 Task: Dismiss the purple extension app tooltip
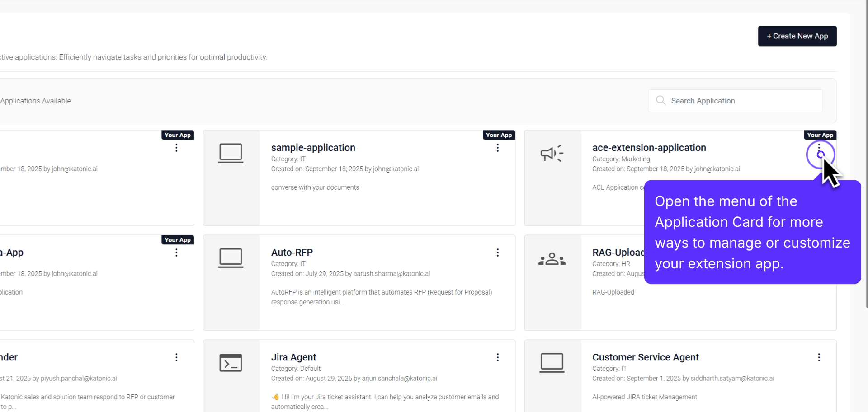tap(752, 232)
